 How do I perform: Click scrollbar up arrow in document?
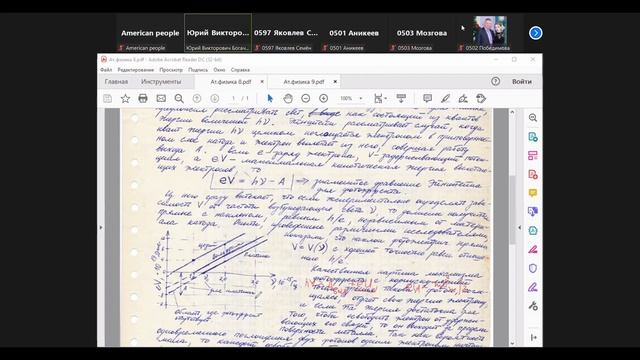pyautogui.click(x=512, y=112)
